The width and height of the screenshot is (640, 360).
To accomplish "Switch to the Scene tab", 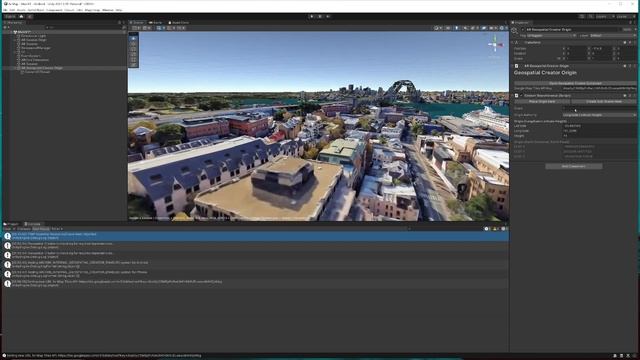I will pyautogui.click(x=137, y=22).
